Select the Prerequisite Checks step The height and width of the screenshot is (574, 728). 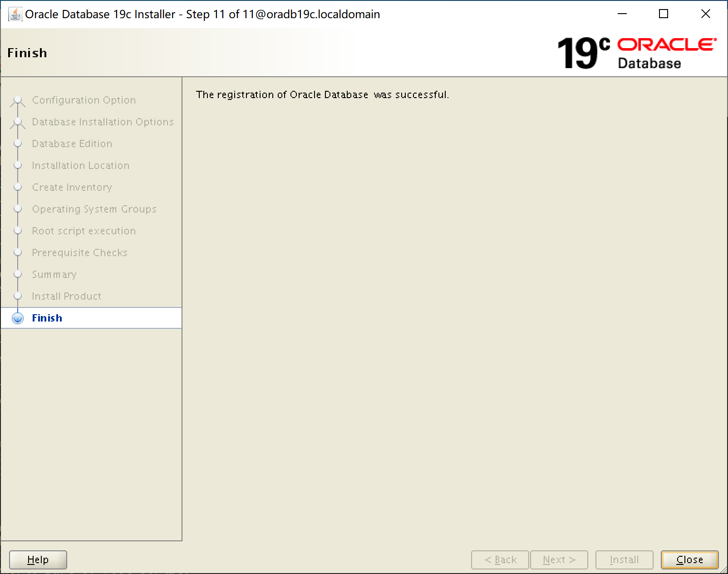tap(80, 252)
